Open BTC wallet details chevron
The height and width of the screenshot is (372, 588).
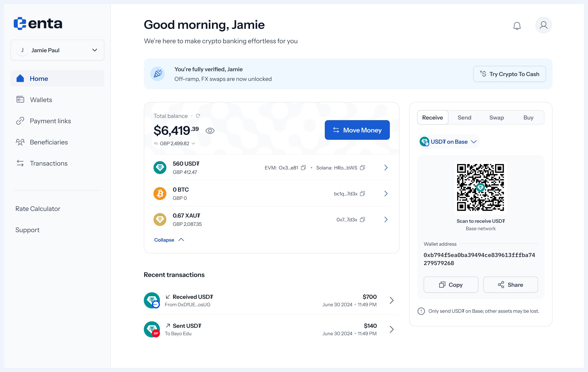click(386, 194)
